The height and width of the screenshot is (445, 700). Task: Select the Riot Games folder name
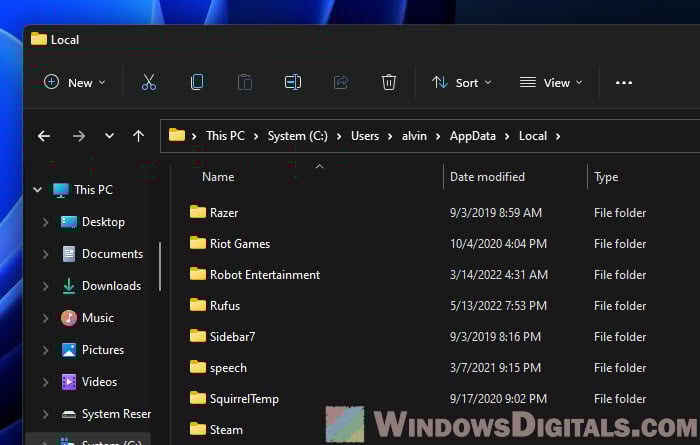point(240,244)
